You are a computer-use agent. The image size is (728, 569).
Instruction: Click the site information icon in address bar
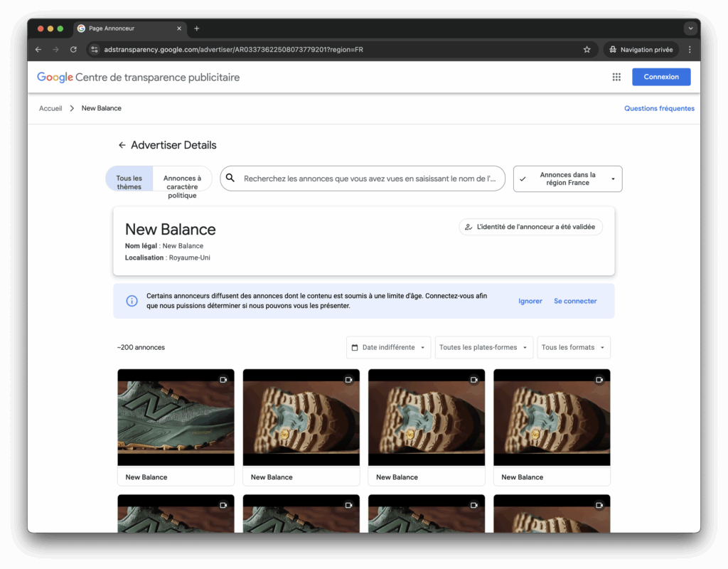(x=95, y=50)
